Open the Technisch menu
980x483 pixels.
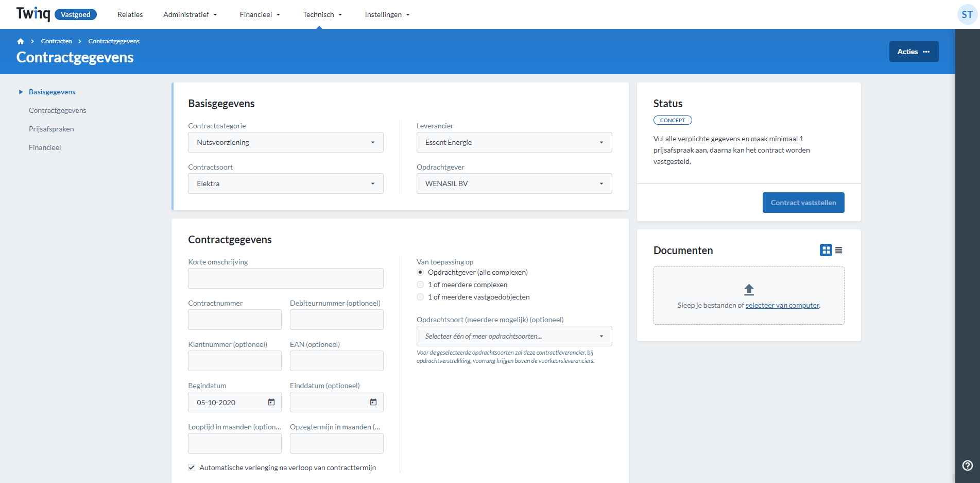point(322,14)
